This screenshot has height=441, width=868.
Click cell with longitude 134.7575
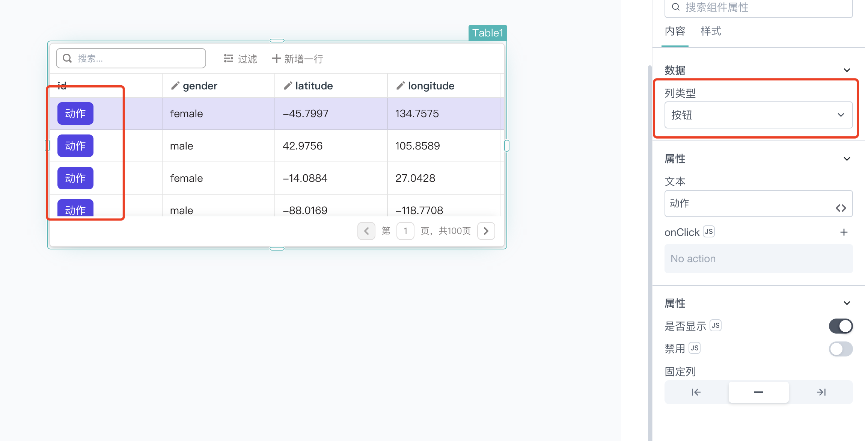(444, 113)
